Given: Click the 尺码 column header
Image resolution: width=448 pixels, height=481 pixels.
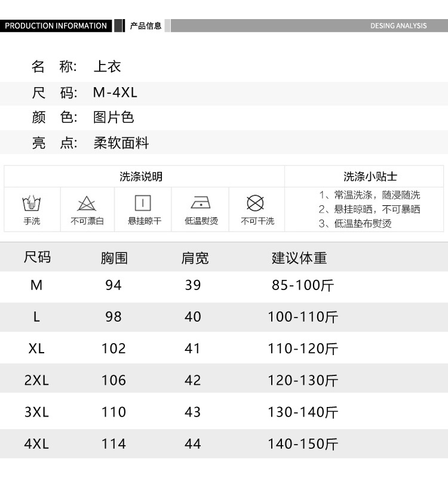Looking at the screenshot, I should click(37, 257).
